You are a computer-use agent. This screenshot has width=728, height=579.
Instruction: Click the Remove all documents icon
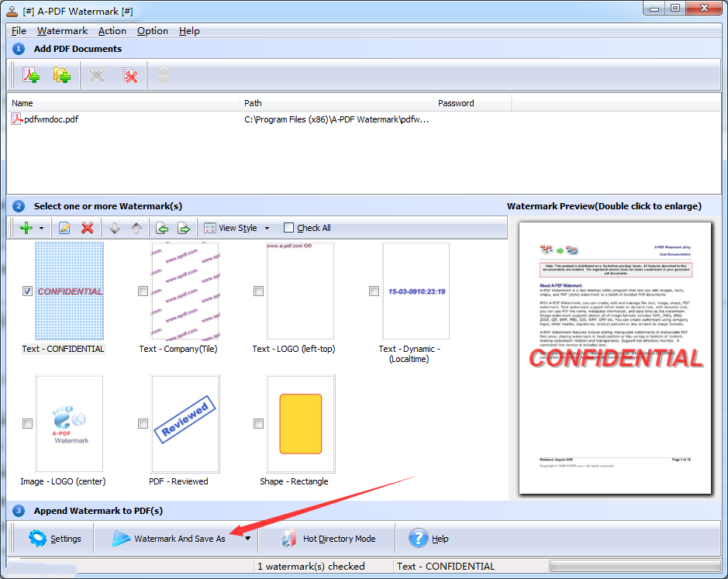pos(130,75)
